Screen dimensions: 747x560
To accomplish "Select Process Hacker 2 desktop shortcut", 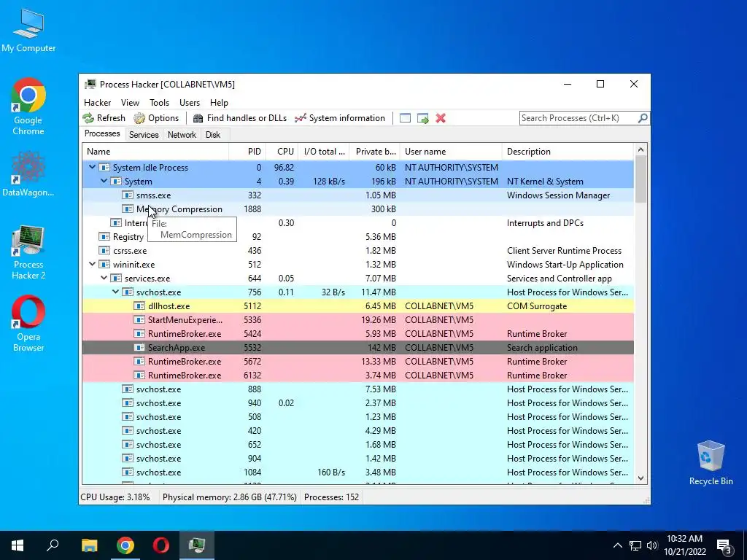I will point(28,252).
